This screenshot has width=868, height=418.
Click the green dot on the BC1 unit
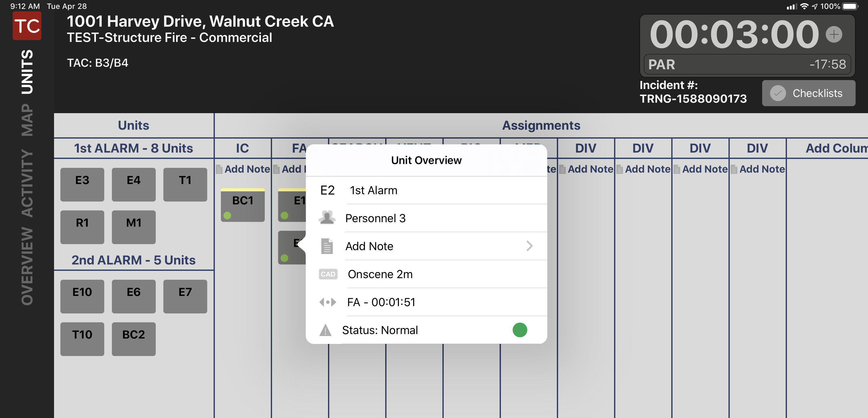point(228,216)
